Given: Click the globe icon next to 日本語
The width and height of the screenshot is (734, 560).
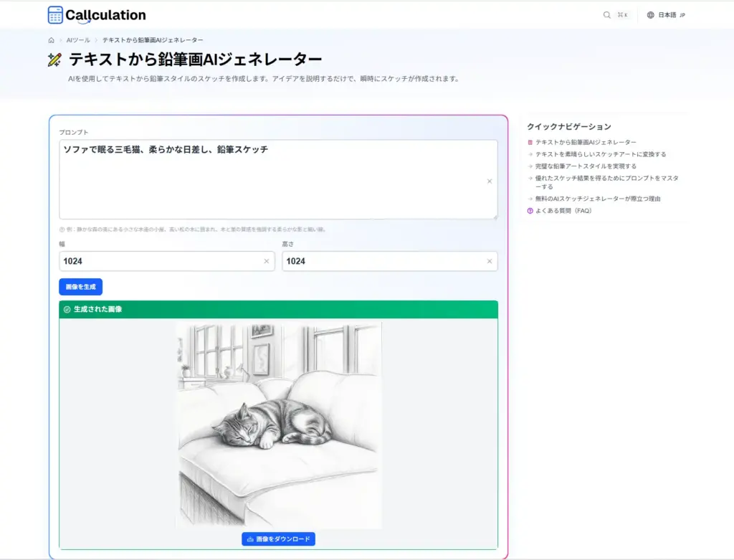Looking at the screenshot, I should [649, 14].
